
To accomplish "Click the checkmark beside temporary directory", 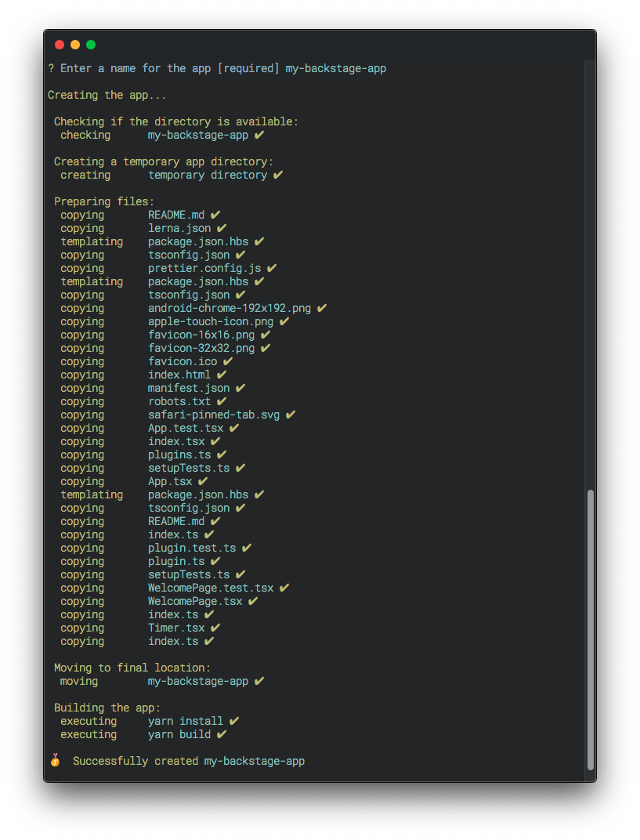I will [278, 175].
